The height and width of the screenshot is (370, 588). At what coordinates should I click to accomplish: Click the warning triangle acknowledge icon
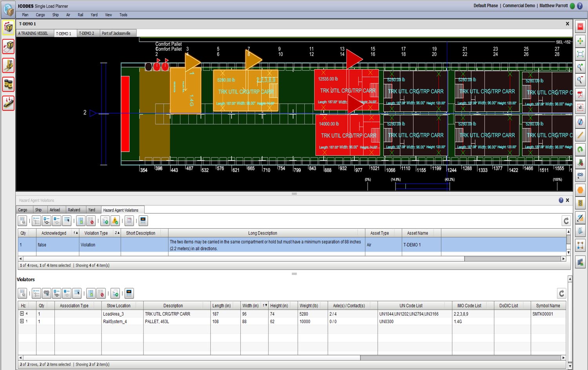pos(115,221)
